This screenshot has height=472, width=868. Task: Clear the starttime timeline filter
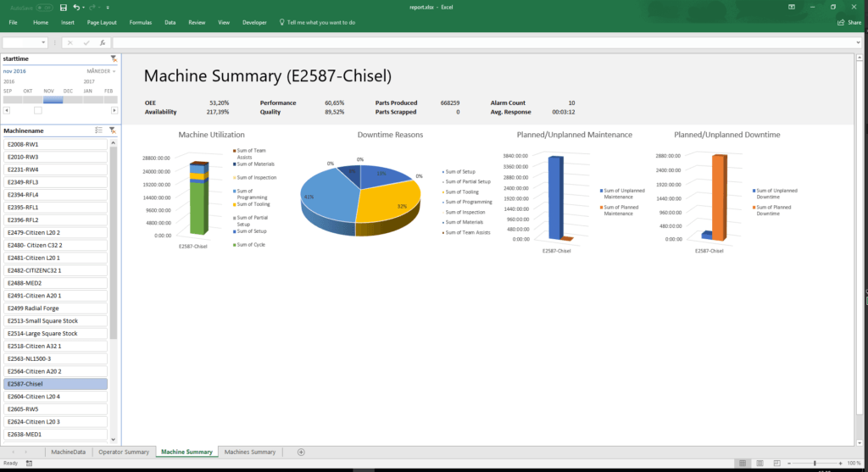point(114,58)
